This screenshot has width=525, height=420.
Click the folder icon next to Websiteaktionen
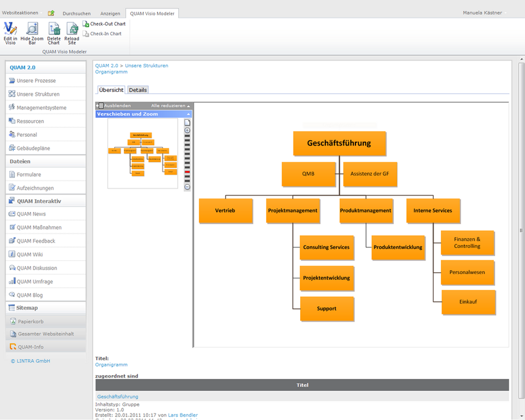pyautogui.click(x=51, y=13)
